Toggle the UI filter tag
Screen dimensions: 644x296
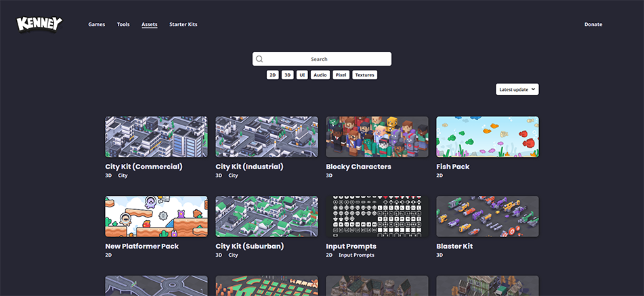click(302, 75)
